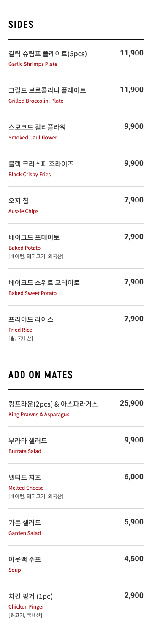The height and width of the screenshot is (644, 152).
Task: Select Aussie Chips item
Action: [x=76, y=205]
